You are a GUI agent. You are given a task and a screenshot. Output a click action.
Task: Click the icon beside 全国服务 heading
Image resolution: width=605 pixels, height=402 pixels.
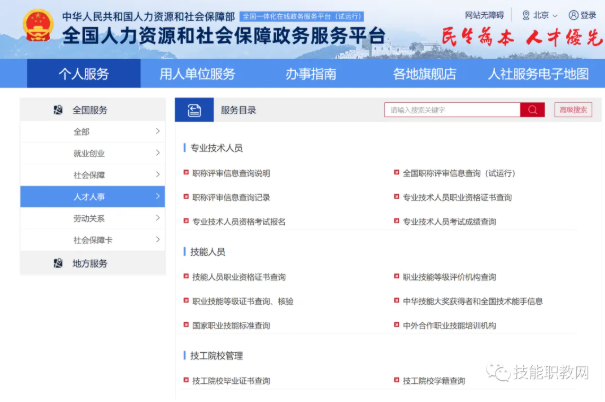pyautogui.click(x=58, y=110)
